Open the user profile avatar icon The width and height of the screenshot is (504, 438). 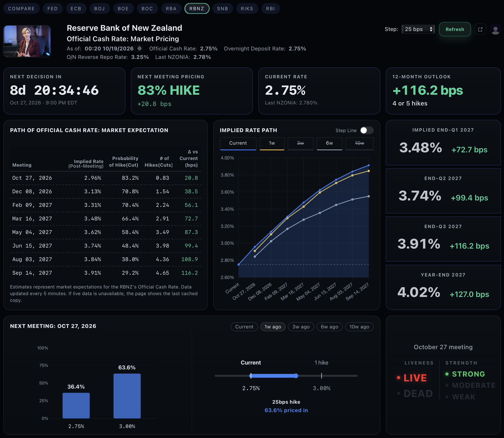click(496, 29)
